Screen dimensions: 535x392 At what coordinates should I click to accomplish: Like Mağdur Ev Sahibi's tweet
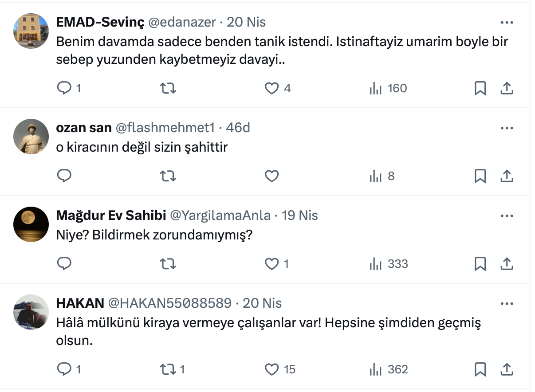coord(271,264)
